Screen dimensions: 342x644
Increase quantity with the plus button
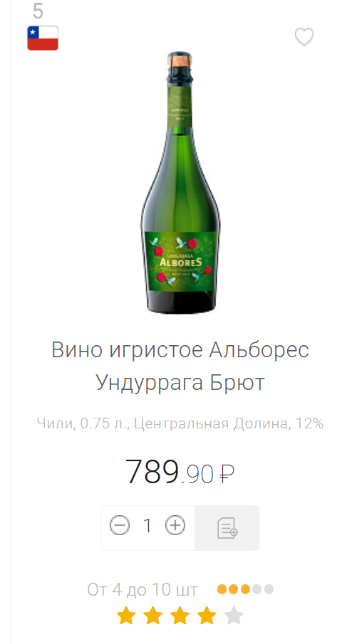(175, 525)
